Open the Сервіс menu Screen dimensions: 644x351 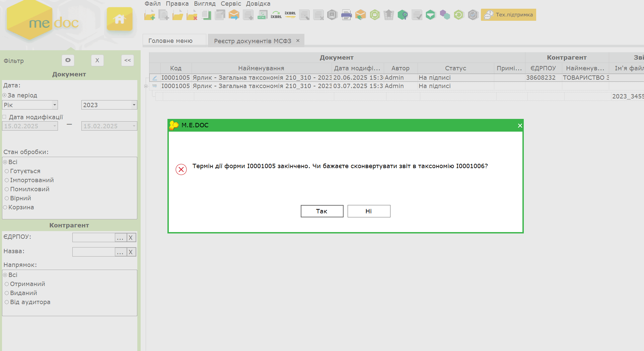[231, 4]
